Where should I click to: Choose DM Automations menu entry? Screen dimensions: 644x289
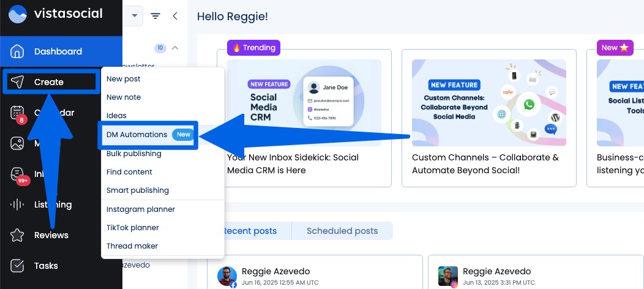137,135
